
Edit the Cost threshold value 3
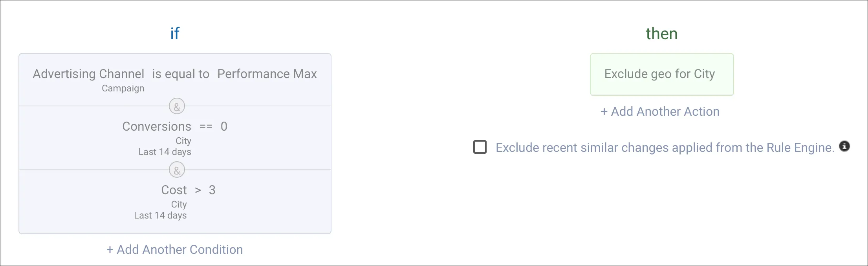coord(212,190)
